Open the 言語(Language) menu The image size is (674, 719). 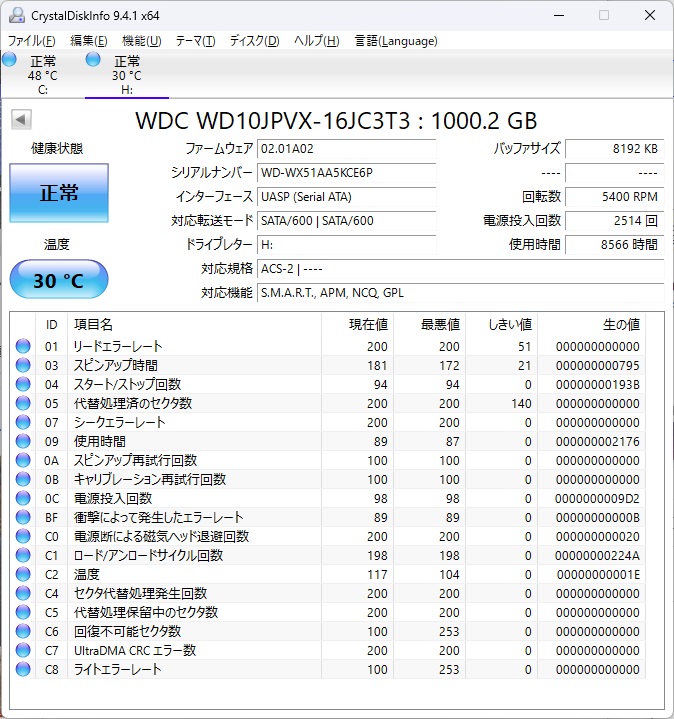click(396, 41)
